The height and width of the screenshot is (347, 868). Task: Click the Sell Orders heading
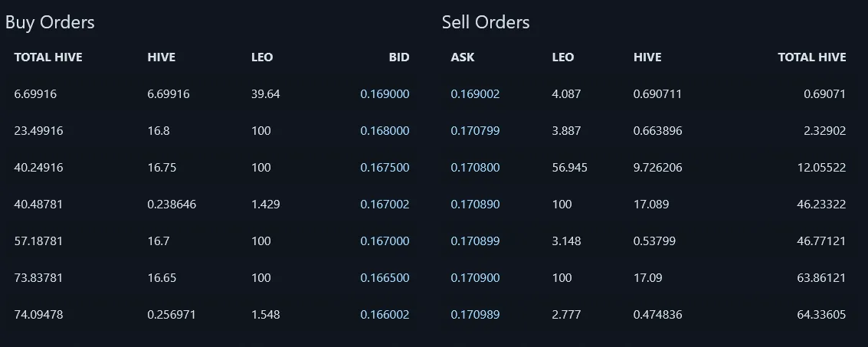(x=486, y=22)
